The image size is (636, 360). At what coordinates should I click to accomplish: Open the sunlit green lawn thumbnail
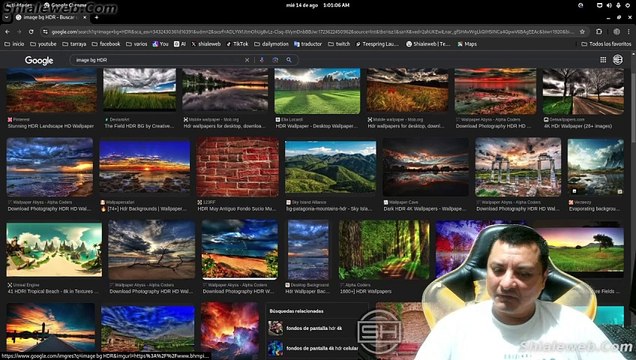click(x=317, y=91)
